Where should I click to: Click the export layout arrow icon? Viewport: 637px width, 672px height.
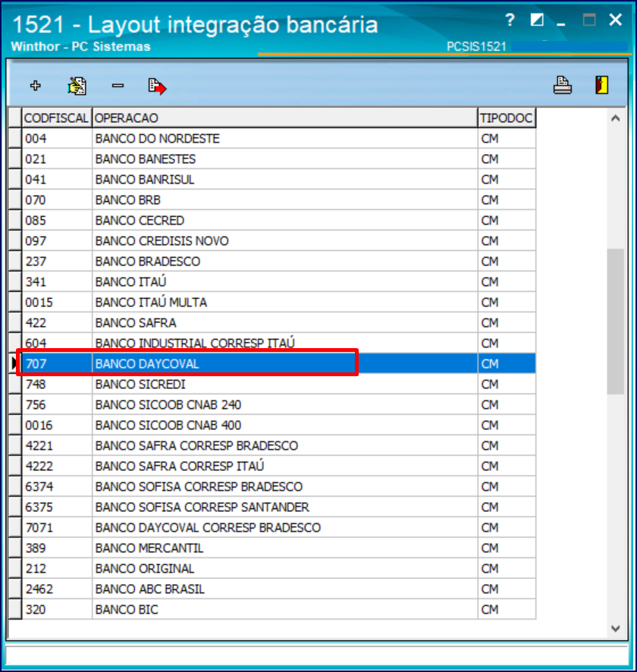pyautogui.click(x=157, y=86)
